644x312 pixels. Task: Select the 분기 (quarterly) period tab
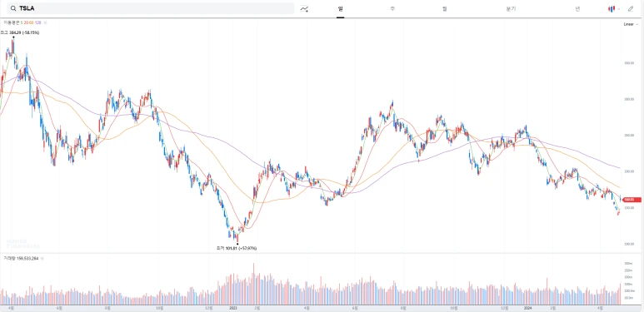coord(511,8)
